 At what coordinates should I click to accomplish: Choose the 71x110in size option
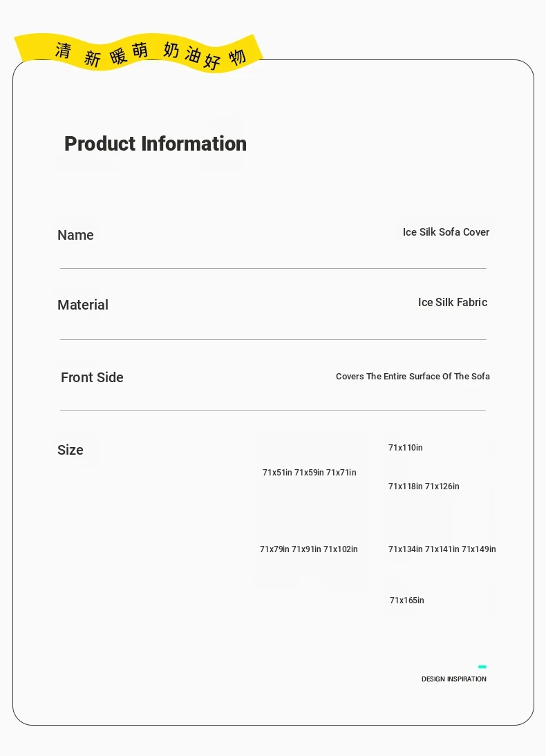click(x=405, y=447)
